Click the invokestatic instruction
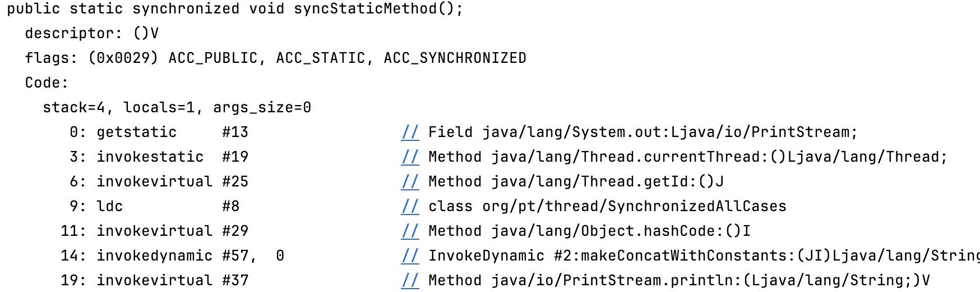The height and width of the screenshot is (292, 980). pyautogui.click(x=150, y=157)
